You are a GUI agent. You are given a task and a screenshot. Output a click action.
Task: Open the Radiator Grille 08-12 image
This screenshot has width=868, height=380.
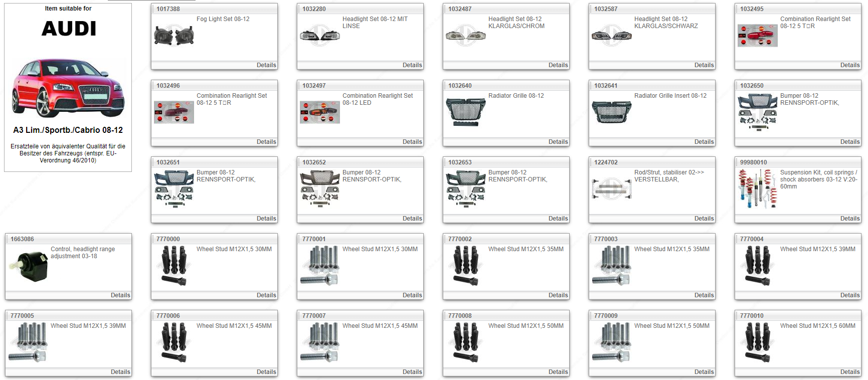(465, 111)
